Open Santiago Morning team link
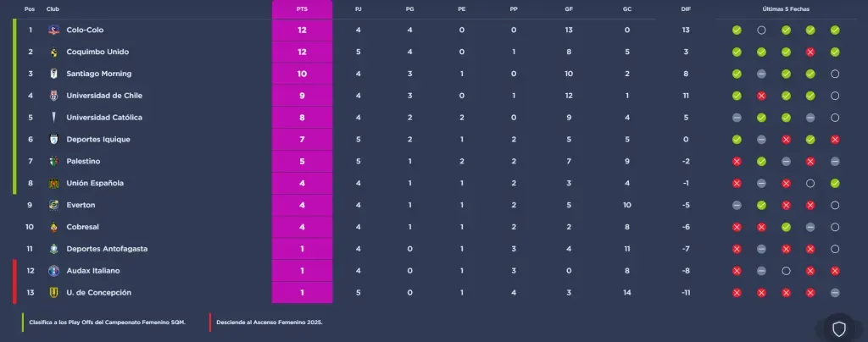868x342 pixels. [x=98, y=74]
